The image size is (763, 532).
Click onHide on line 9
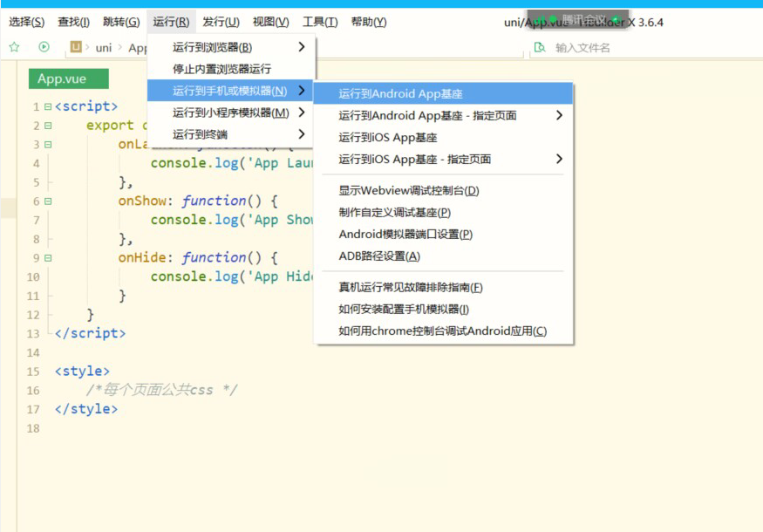(142, 257)
